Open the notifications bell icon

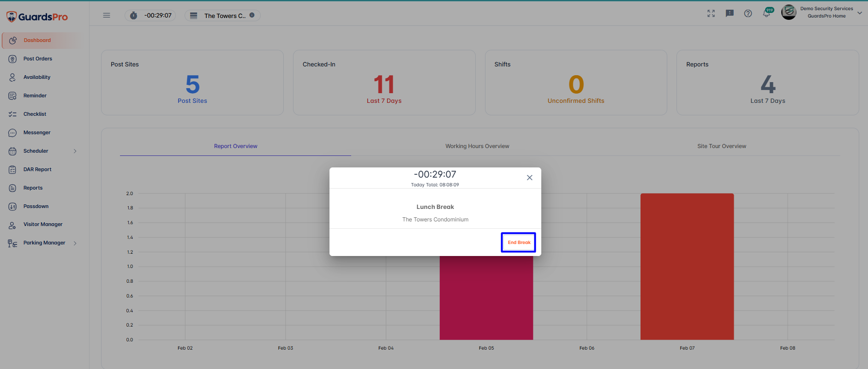(766, 14)
